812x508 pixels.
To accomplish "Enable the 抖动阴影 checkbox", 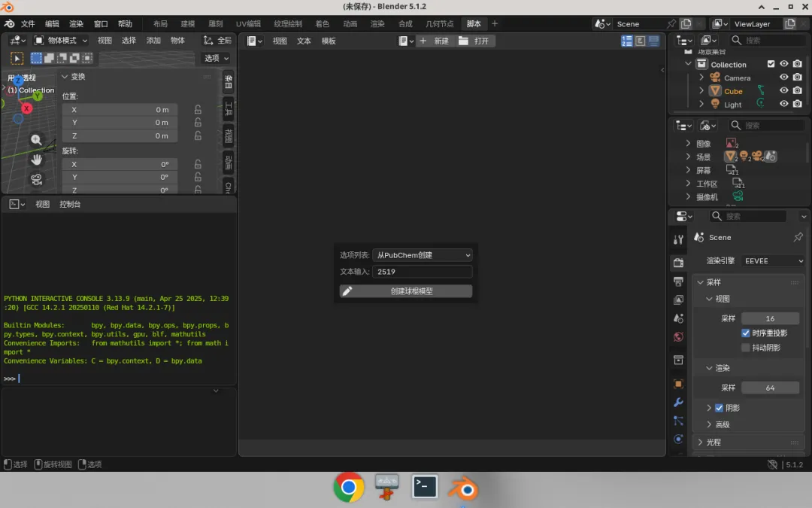I will coord(746,347).
